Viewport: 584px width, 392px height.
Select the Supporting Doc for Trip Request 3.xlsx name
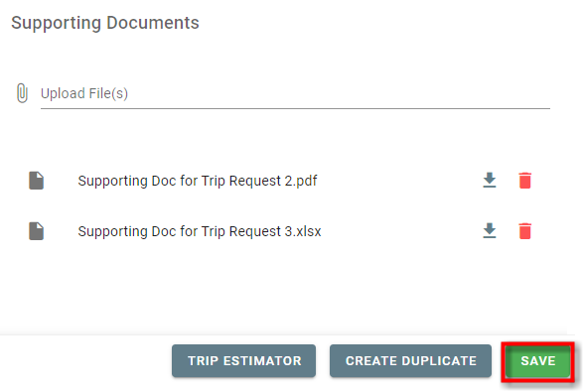pyautogui.click(x=200, y=231)
